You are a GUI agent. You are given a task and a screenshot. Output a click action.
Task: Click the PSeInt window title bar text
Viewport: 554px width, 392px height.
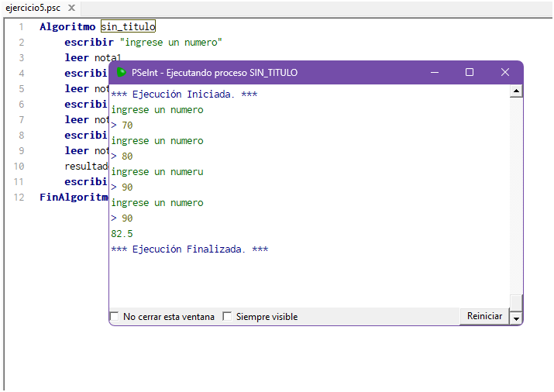pos(214,73)
